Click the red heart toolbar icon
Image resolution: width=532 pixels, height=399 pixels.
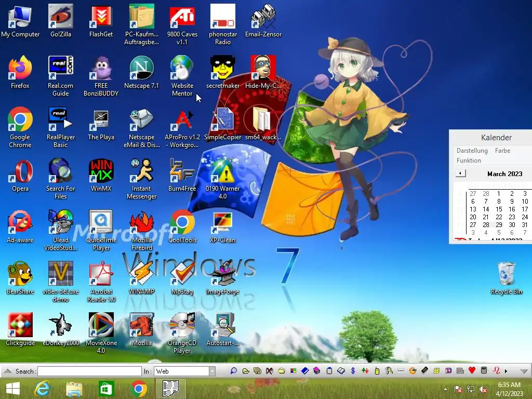click(472, 370)
